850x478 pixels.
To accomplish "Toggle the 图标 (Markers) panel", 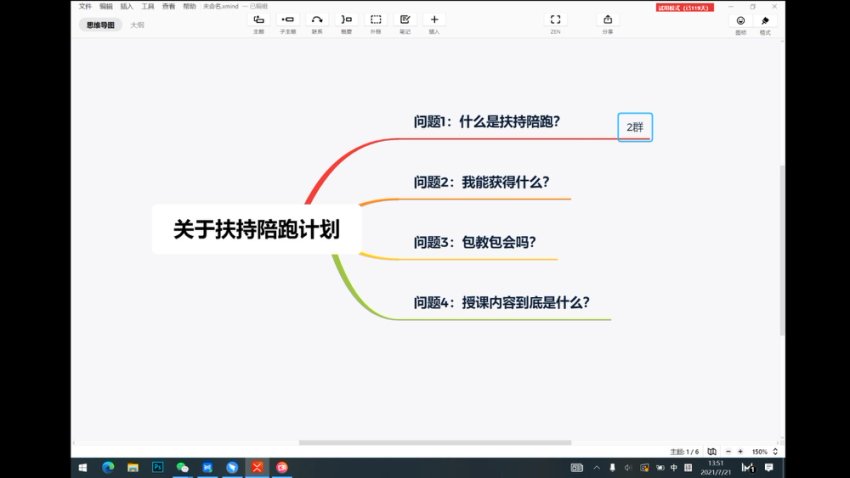I will pyautogui.click(x=740, y=21).
